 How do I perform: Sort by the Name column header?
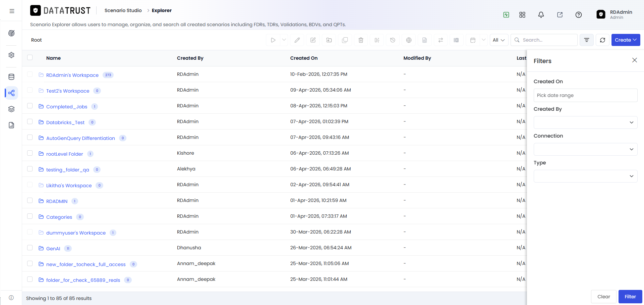point(54,58)
